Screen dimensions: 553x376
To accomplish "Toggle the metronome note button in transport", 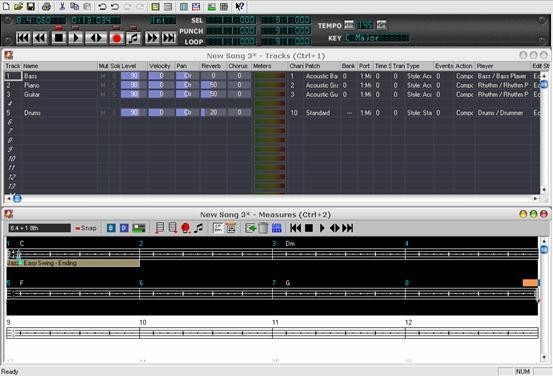I will (133, 37).
